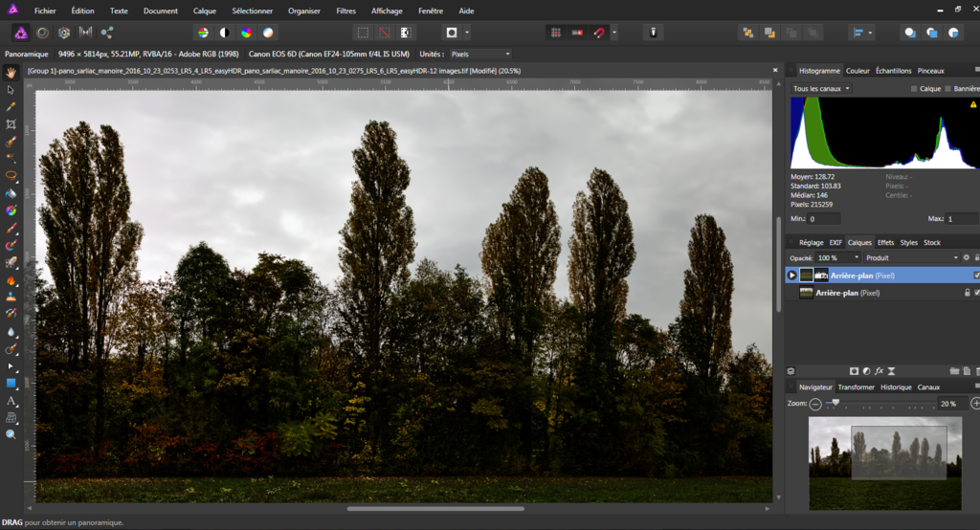Select the Mesh Warp tool

coord(11,417)
